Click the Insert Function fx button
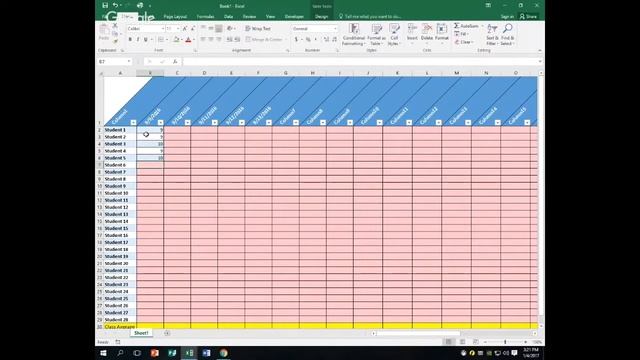The image size is (640, 360). click(x=175, y=62)
